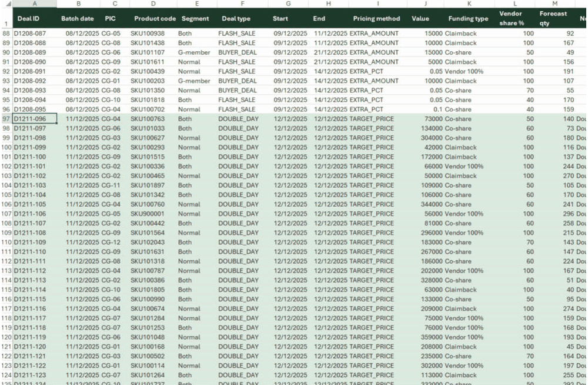
Task: Click value 344000 in row D1211-105
Action: point(432,204)
